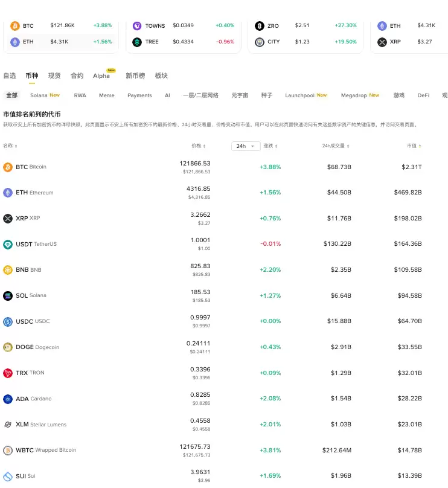
Task: Open the 24h time range dropdown
Action: coord(246,146)
